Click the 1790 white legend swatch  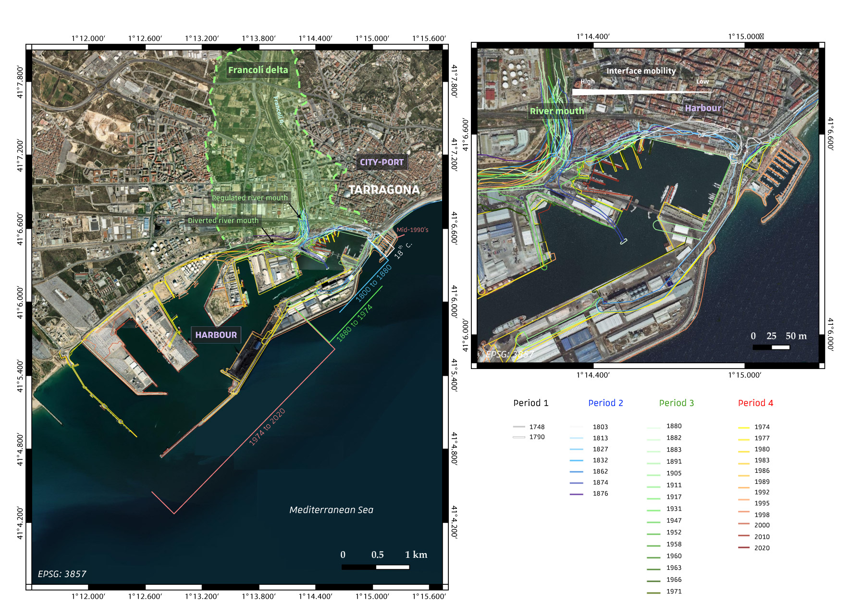519,437
